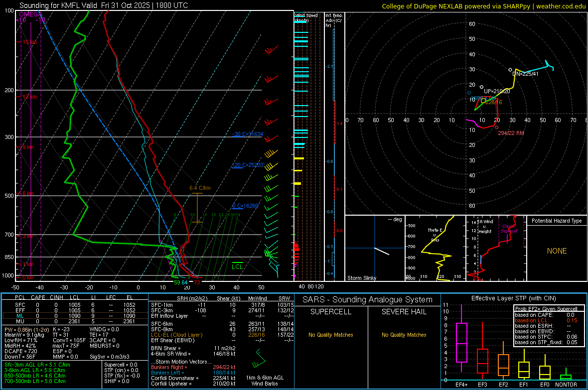Click the Bunkers Left storm motion
This screenshot has width=588, height=390.
[193, 373]
